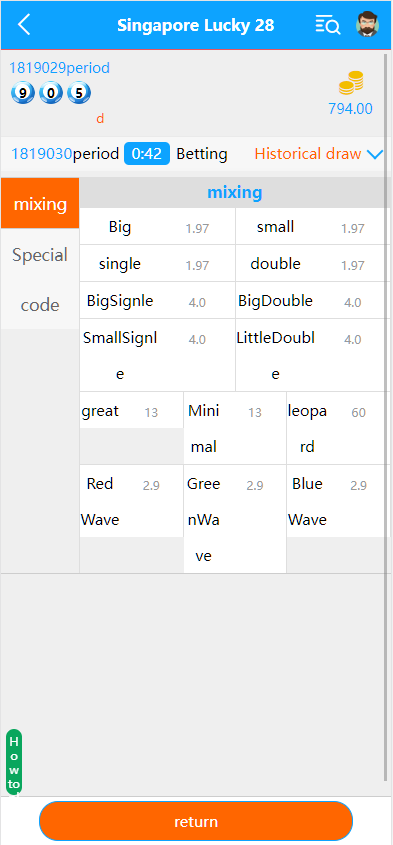Choose the BigDouble 4.0 bet option

(x=311, y=301)
